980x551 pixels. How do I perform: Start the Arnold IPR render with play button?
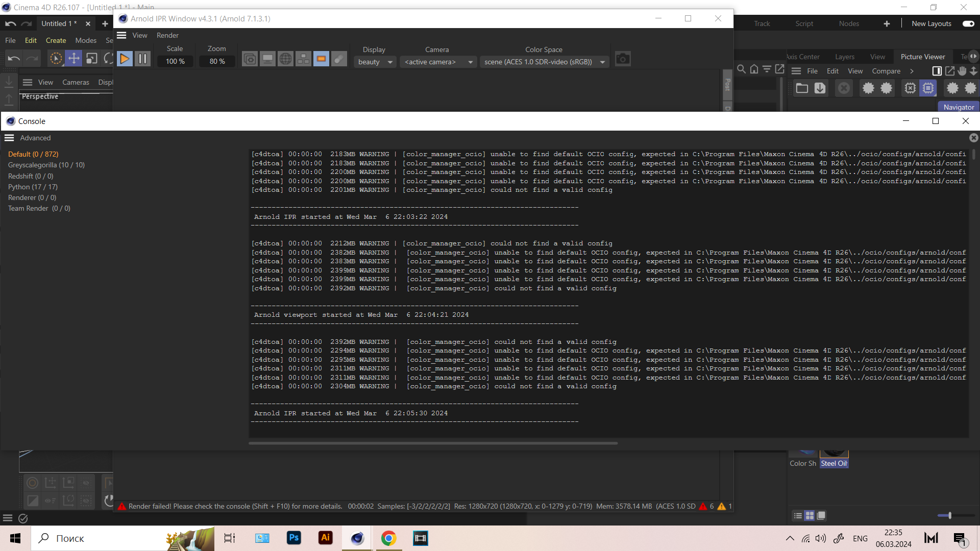tap(125, 59)
